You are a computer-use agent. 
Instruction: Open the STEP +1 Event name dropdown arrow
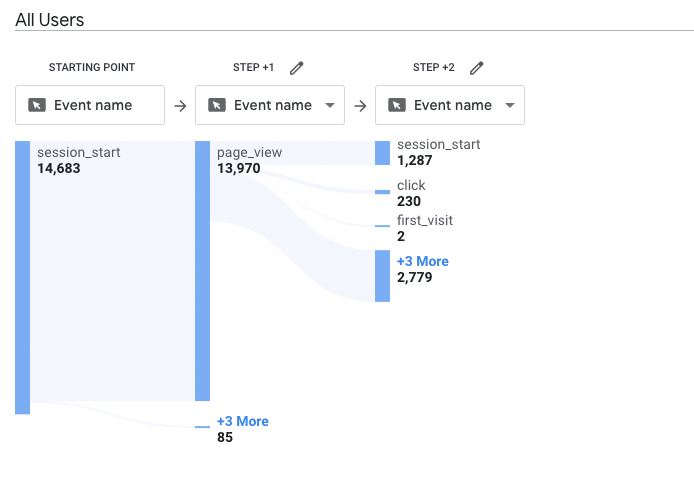(330, 105)
